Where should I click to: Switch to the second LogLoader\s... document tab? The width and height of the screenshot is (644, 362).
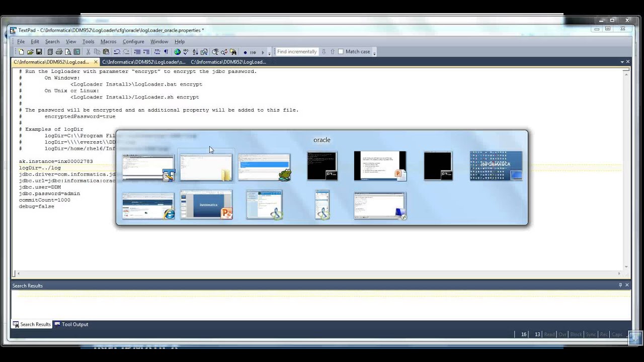coord(144,62)
